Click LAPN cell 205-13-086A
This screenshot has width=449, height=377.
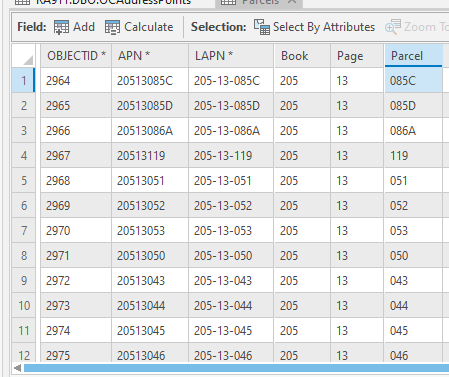(x=231, y=130)
